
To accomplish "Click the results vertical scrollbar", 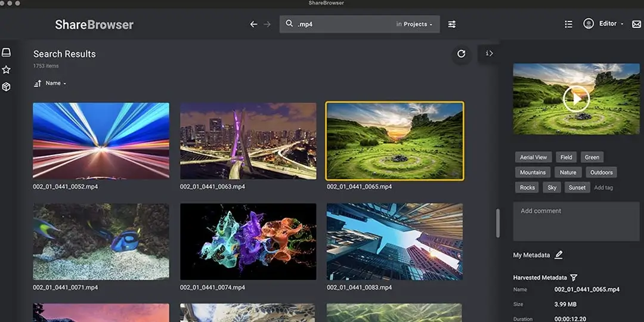I will coord(498,223).
